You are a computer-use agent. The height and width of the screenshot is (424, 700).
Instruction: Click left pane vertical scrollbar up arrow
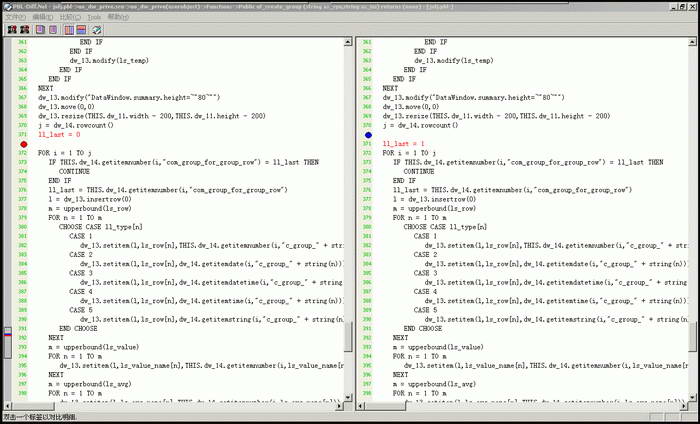coord(348,42)
